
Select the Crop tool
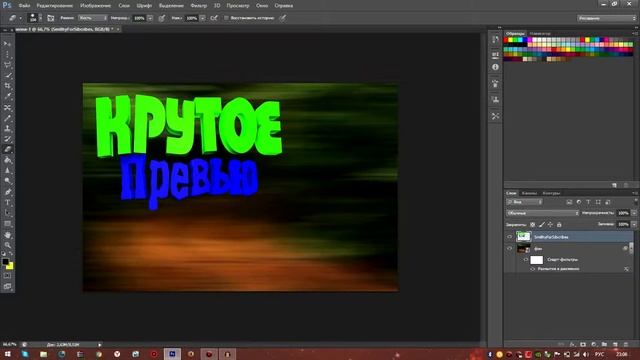[x=7, y=86]
